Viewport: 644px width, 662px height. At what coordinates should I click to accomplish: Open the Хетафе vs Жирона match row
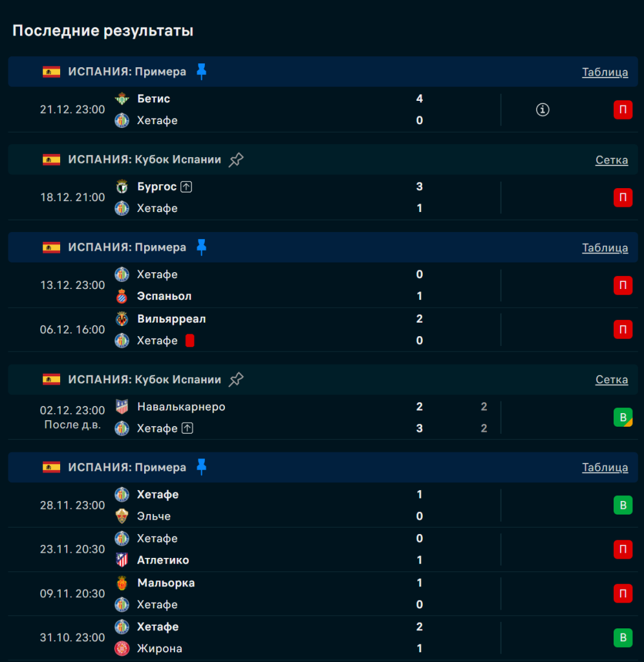259,637
